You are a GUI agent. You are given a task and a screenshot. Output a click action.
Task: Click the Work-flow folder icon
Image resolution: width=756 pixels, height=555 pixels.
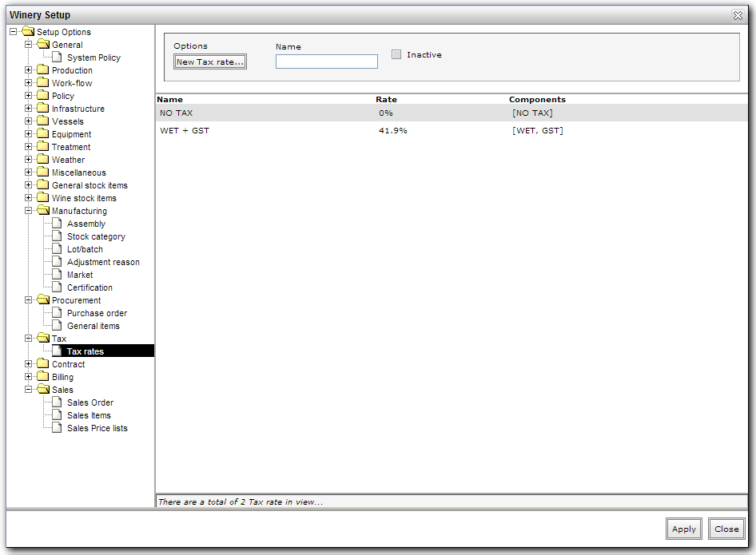pyautogui.click(x=43, y=83)
